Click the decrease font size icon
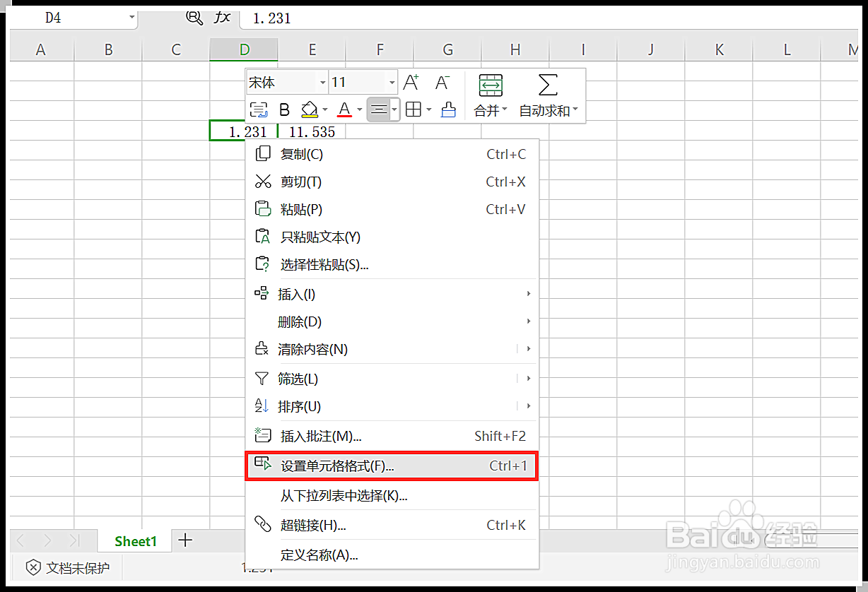Screen dimensions: 868x592 coord(442,83)
